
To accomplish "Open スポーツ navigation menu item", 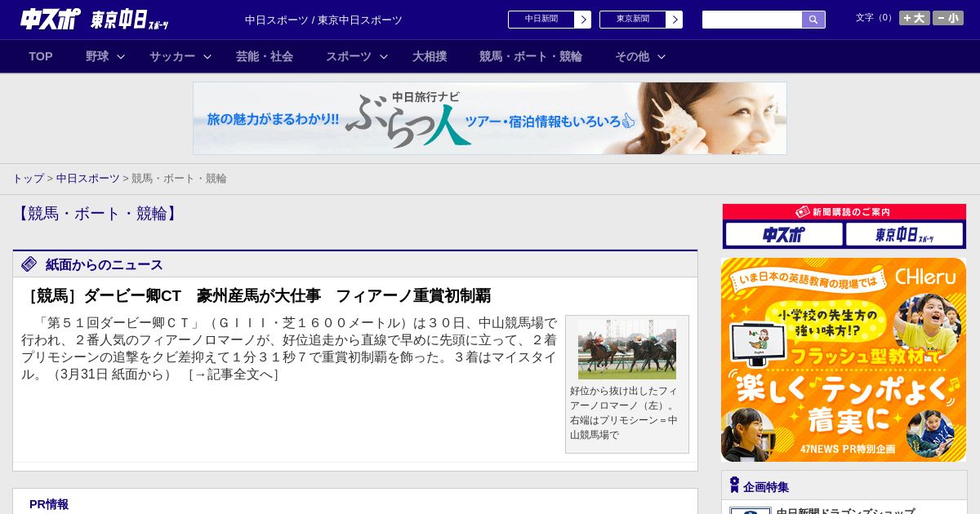I will (349, 56).
